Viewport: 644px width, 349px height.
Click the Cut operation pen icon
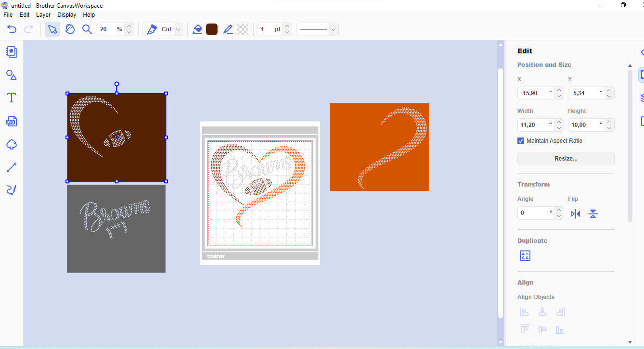click(x=152, y=29)
